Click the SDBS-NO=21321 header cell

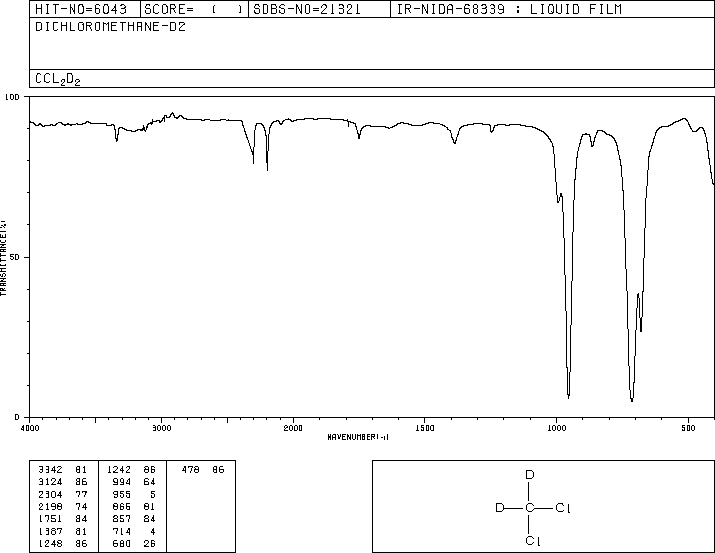coord(306,9)
